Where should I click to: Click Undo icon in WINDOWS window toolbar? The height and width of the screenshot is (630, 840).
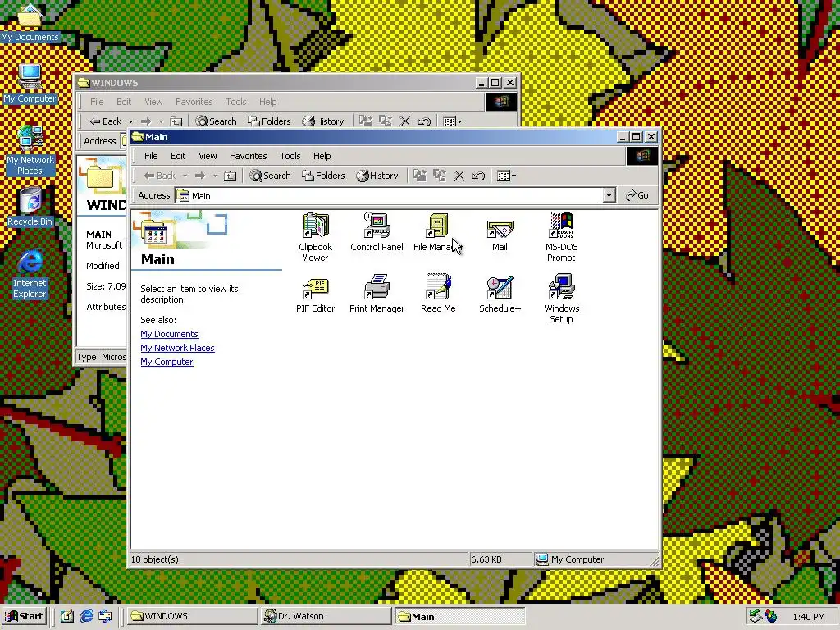tap(424, 121)
